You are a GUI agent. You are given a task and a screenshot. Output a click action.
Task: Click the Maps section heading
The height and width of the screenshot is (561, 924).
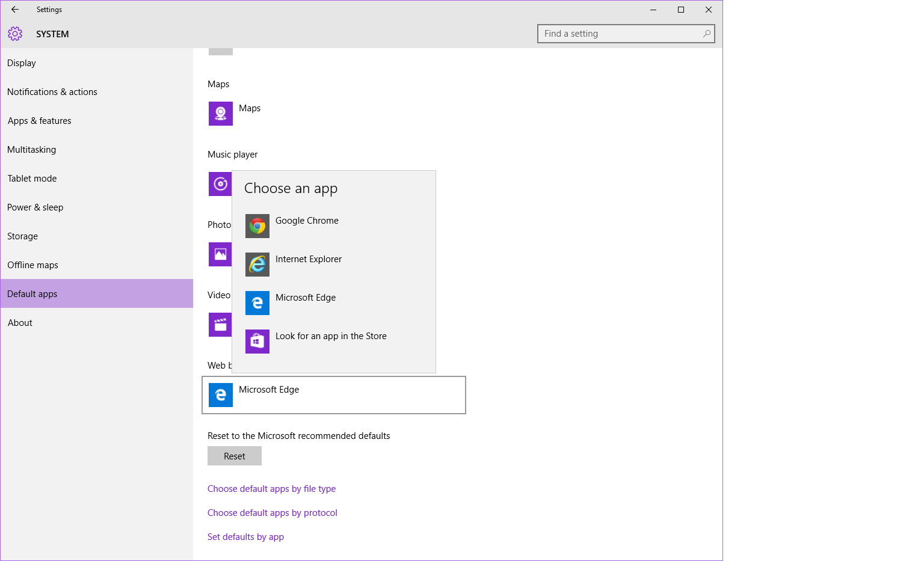pyautogui.click(x=218, y=84)
